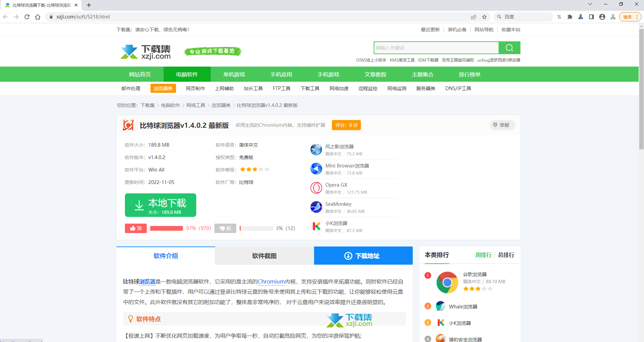Select the 邮件处理 subcategory
Viewport: 644px width, 342px height.
point(131,88)
